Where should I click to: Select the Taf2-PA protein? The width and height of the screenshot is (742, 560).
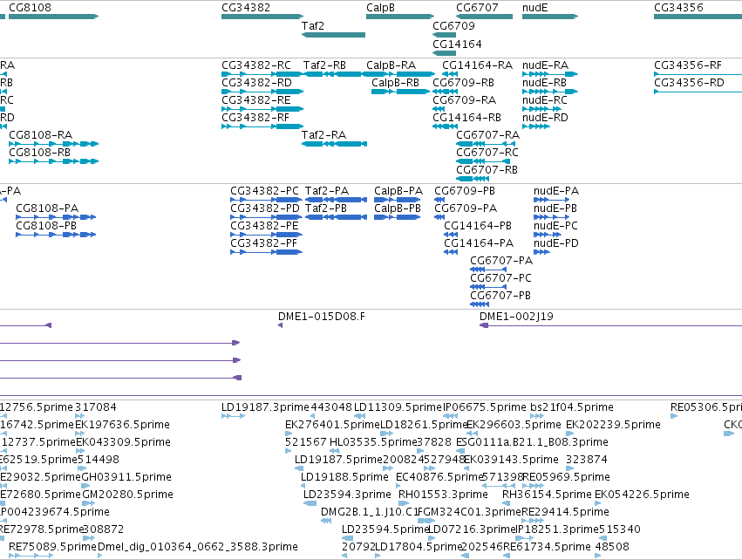coord(327,191)
